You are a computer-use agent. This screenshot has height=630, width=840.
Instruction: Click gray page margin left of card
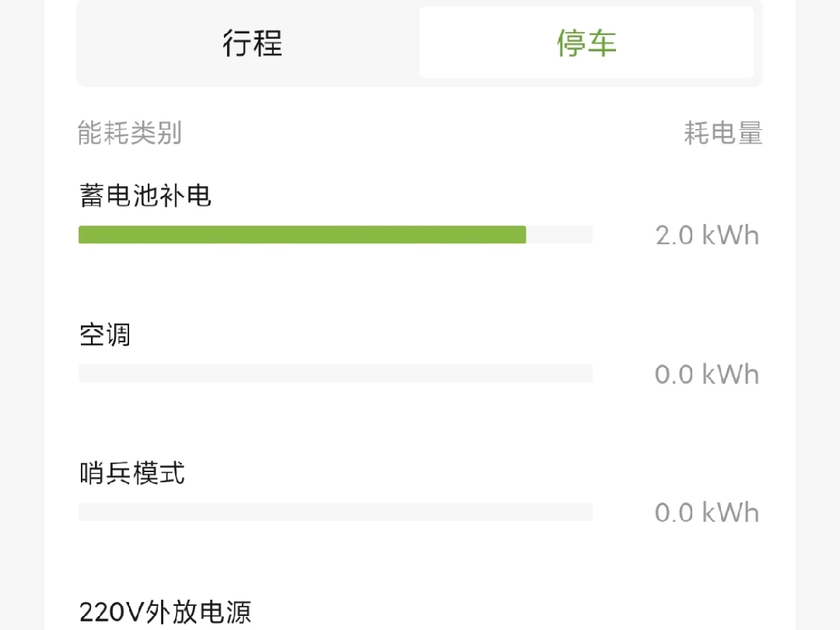click(22, 311)
